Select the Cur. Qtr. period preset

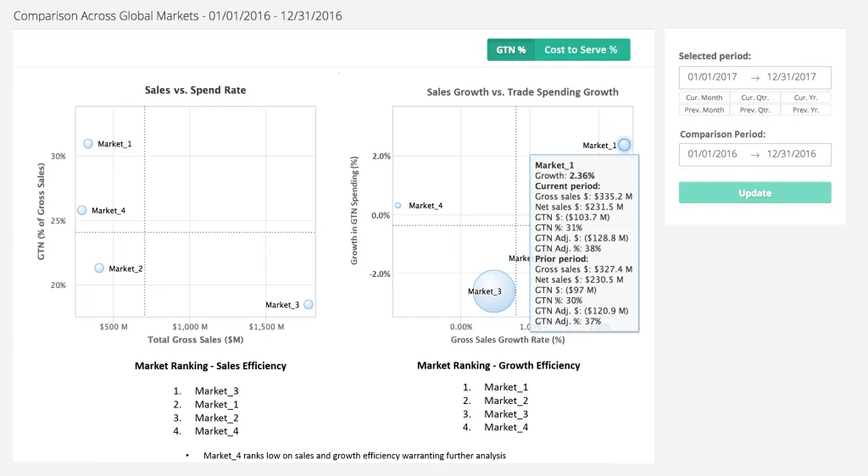pyautogui.click(x=754, y=98)
